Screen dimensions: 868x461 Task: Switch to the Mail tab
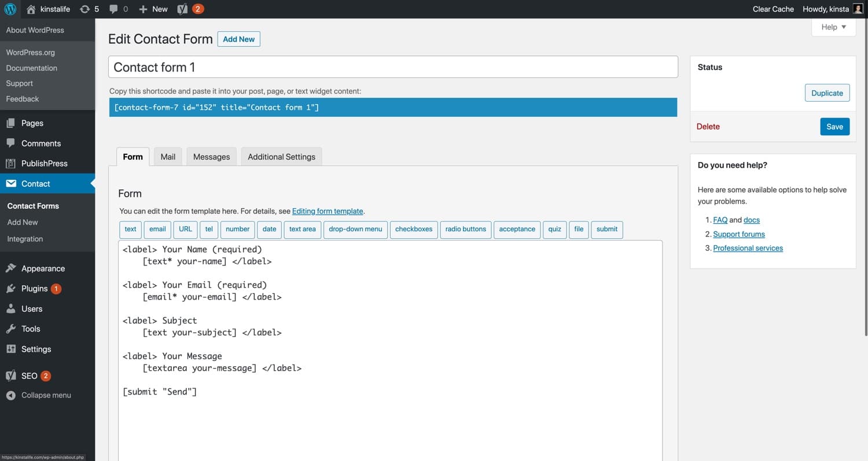point(167,156)
